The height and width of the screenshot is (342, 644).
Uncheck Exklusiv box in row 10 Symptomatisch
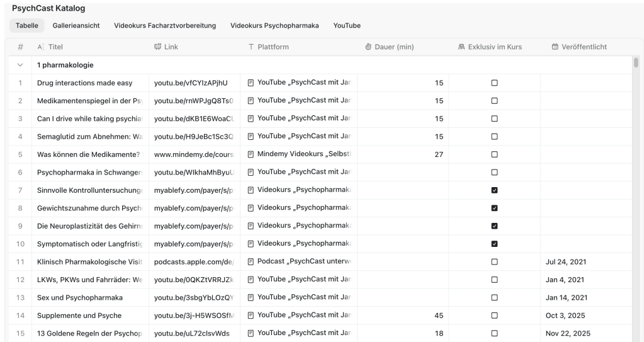click(x=494, y=244)
